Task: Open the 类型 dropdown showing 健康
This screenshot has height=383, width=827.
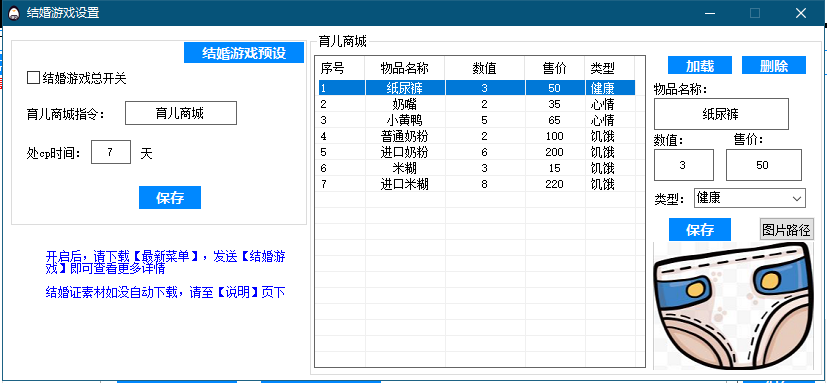Action: (x=749, y=198)
